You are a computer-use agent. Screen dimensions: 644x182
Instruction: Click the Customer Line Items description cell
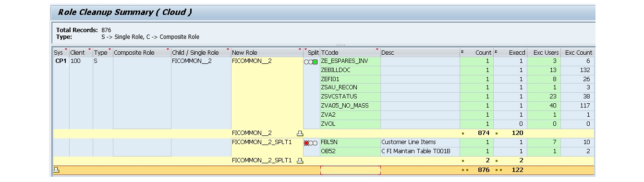[x=420, y=142]
